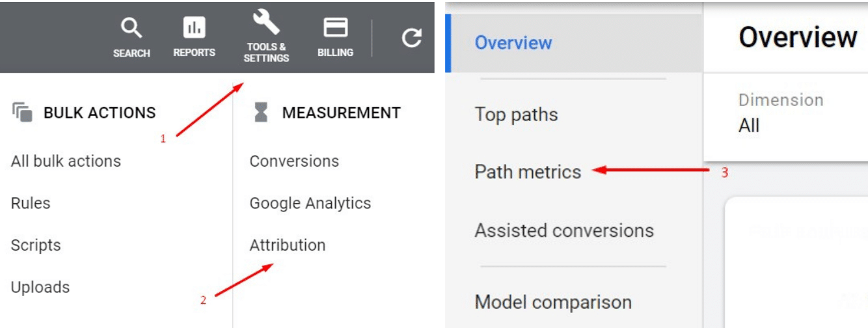Open the Reports chart icon
Image resolution: width=868 pixels, height=328 pixels.
pos(194,27)
